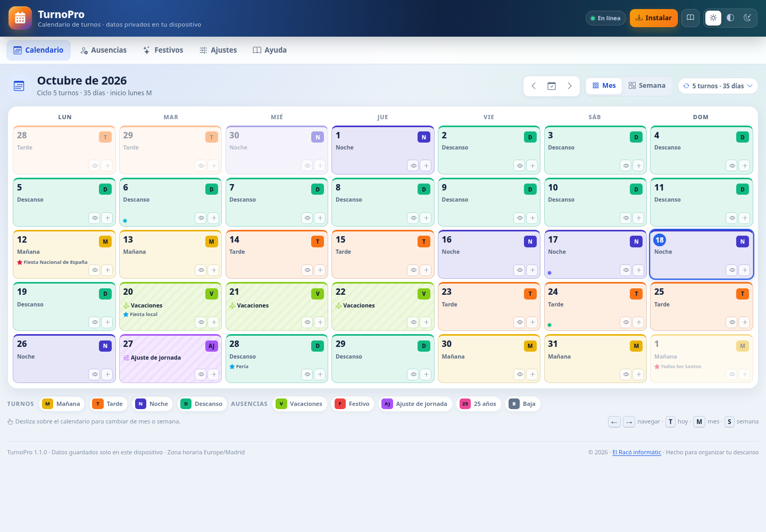
Task: Go to previous month with left chevron
Action: tap(534, 86)
